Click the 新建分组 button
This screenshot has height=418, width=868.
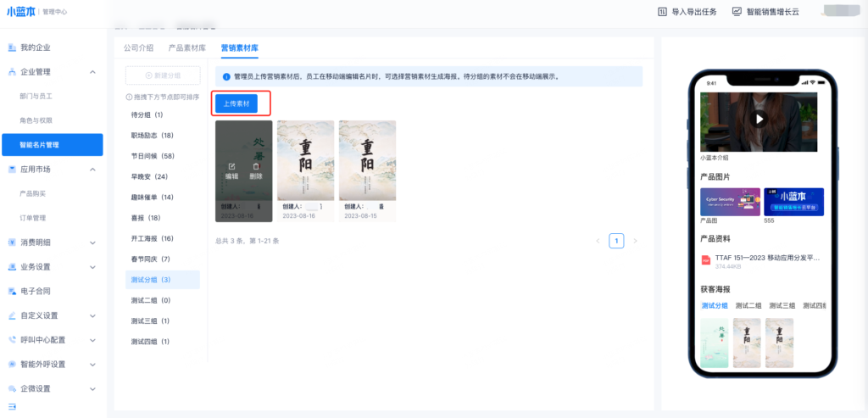tap(163, 75)
